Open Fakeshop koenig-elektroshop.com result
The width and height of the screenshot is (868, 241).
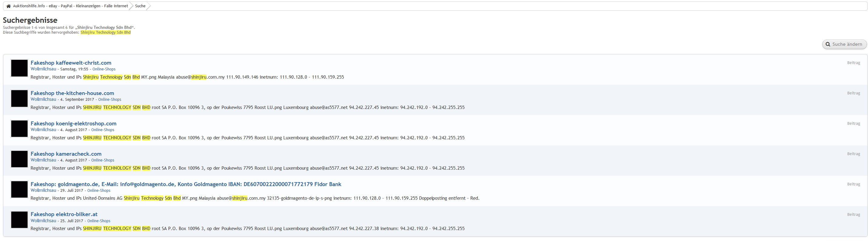click(73, 124)
